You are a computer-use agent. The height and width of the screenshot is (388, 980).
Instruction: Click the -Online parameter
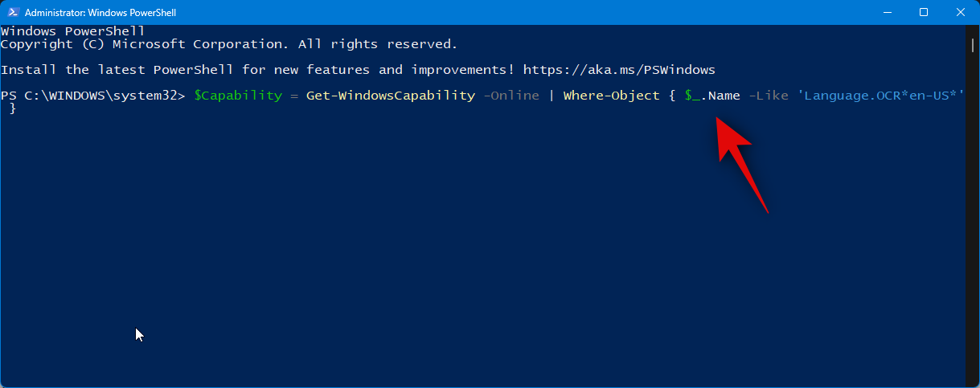511,96
